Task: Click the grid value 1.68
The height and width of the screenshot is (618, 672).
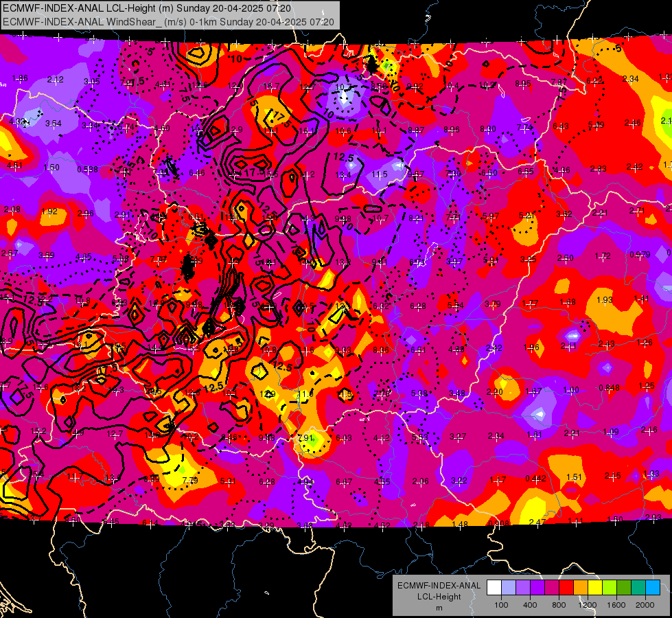Action: pyautogui.click(x=568, y=302)
